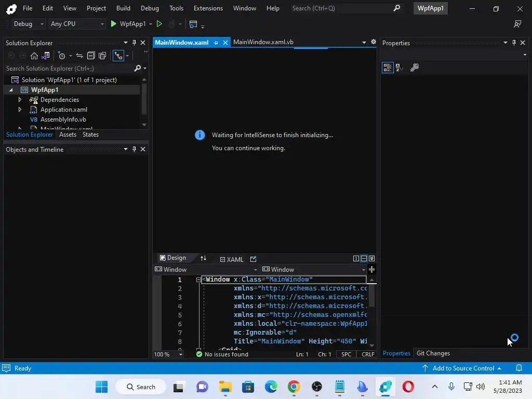The height and width of the screenshot is (399, 532).
Task: Open the right Window member dropdown
Action: [x=313, y=270]
